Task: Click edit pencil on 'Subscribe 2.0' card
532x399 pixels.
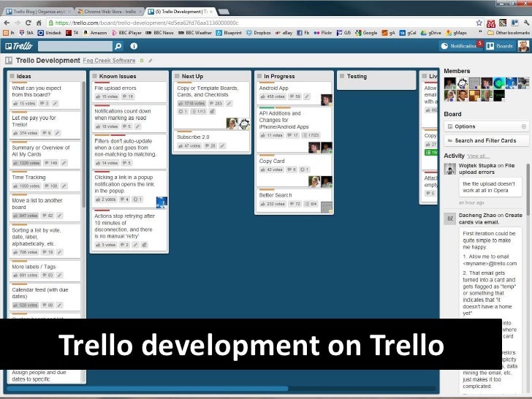Action: coord(222,146)
